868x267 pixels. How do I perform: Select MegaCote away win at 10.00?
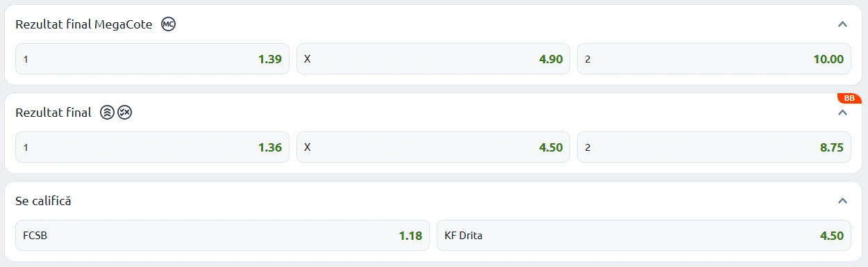click(x=714, y=59)
